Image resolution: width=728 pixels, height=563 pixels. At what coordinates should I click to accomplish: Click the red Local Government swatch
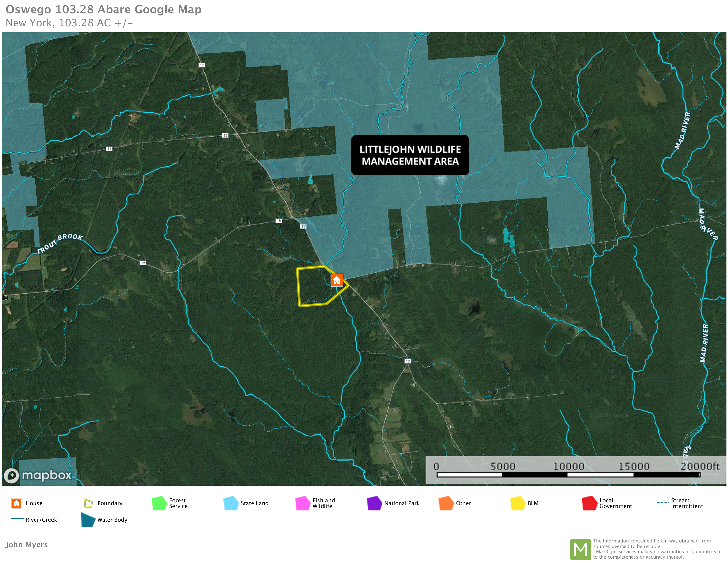[x=589, y=503]
